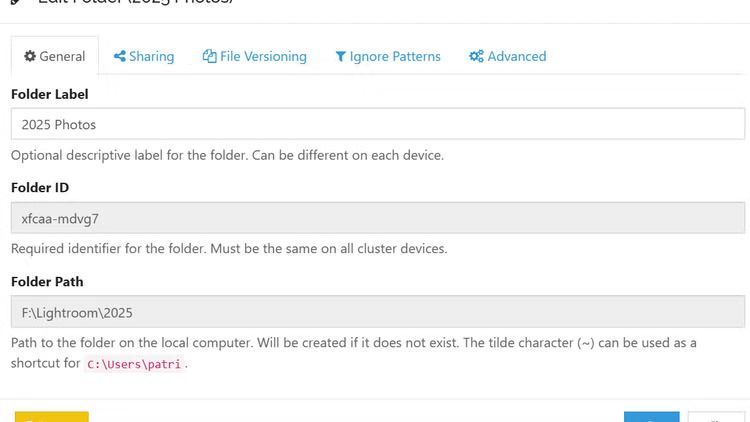Click the C:\Users\patri path code text
The image size is (750, 422).
click(134, 365)
